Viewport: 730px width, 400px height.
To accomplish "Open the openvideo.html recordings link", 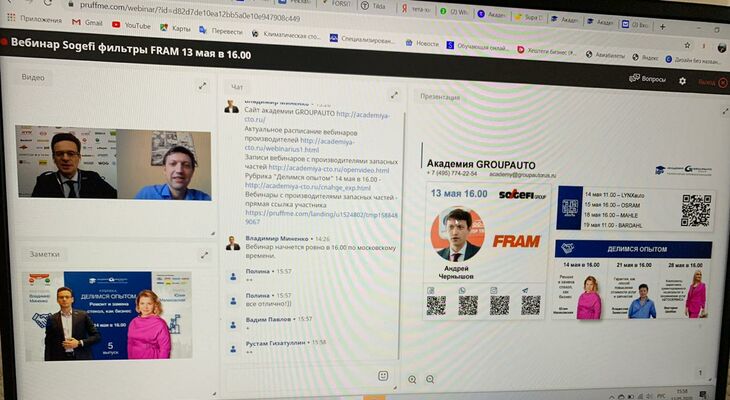I will [x=329, y=170].
